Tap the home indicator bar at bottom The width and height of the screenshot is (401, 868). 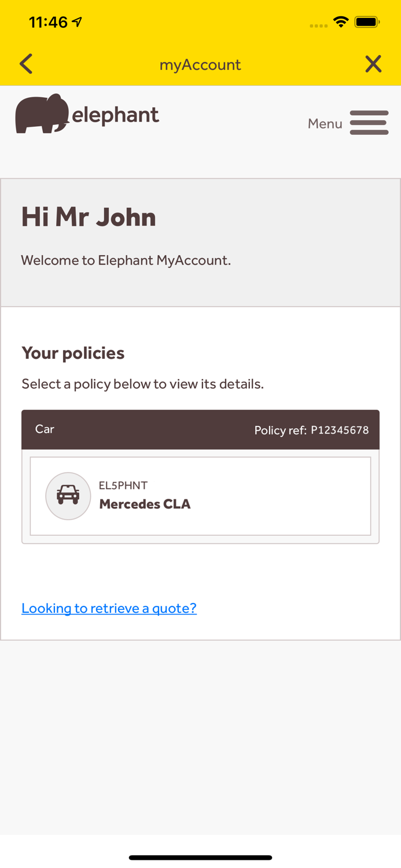pos(201,858)
